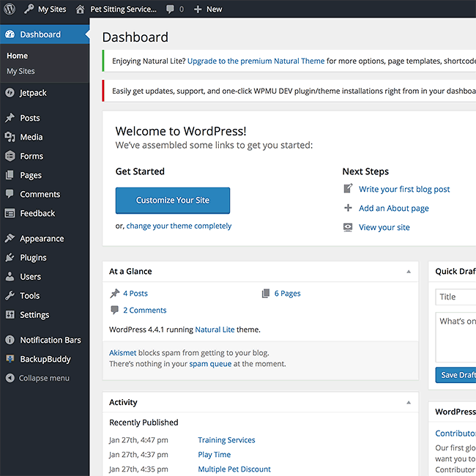Click the Posts pushpin icon in sidebar

point(10,118)
